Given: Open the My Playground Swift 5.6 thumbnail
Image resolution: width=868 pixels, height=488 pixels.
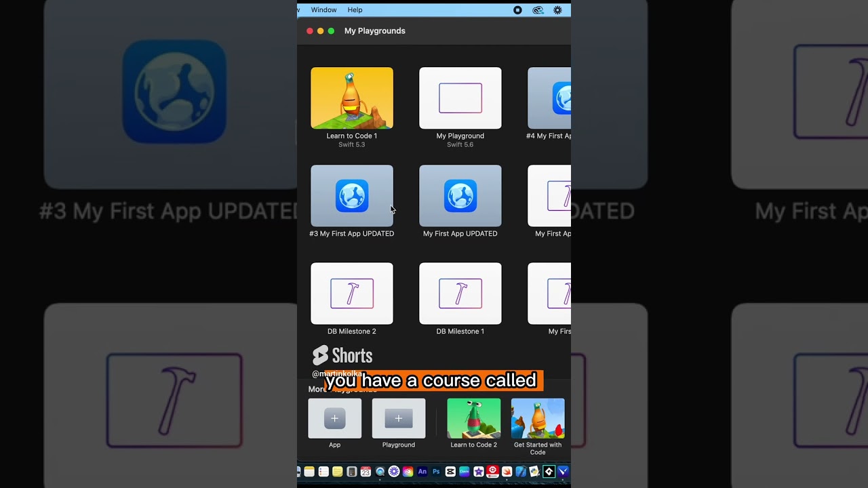Looking at the screenshot, I should click(x=460, y=98).
